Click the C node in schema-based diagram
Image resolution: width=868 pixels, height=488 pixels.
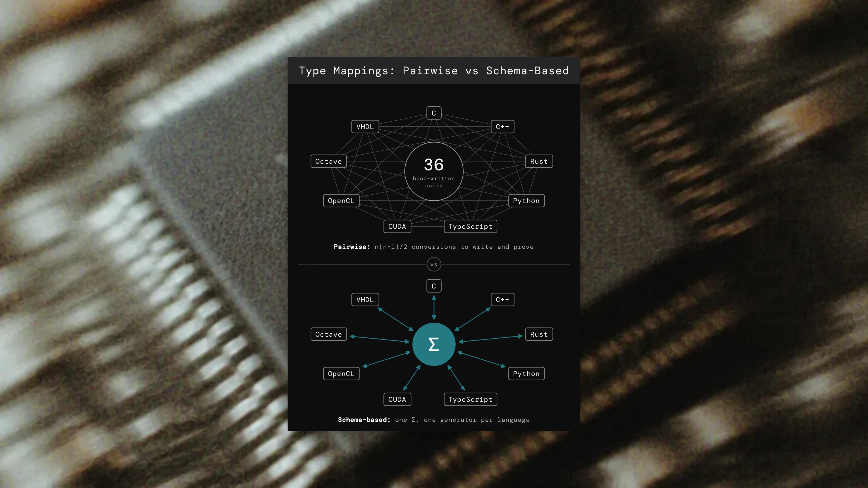(x=434, y=286)
